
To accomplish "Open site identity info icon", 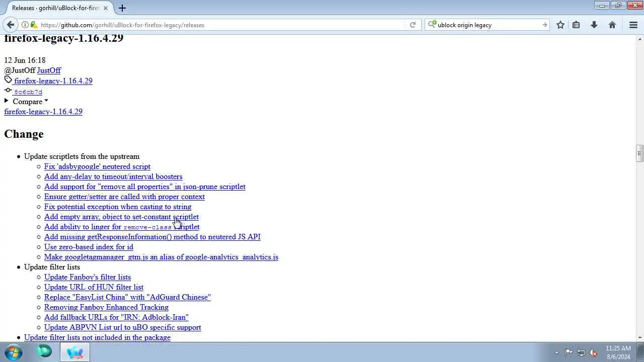I will tap(25, 25).
